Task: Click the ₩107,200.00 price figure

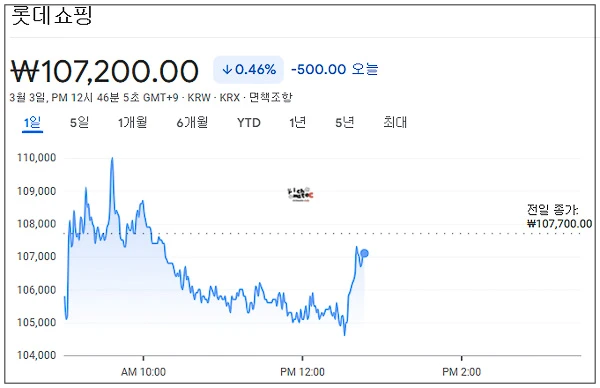Action: pyautogui.click(x=104, y=71)
